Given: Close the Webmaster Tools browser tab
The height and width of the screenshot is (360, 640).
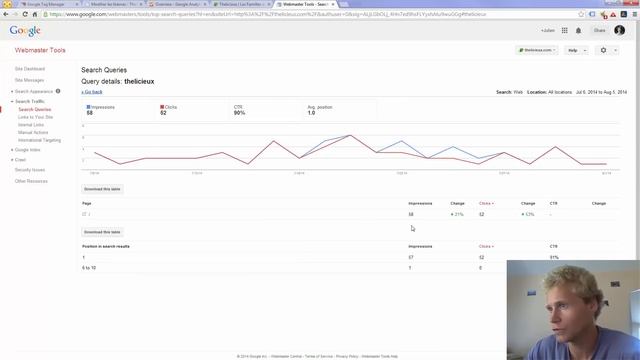Looking at the screenshot, I should coord(333,4).
